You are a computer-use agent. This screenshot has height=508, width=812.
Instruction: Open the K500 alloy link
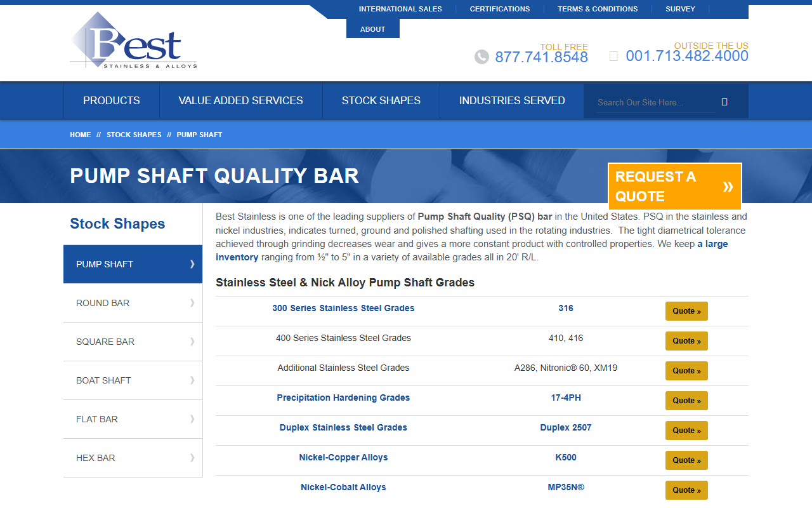[x=566, y=457]
